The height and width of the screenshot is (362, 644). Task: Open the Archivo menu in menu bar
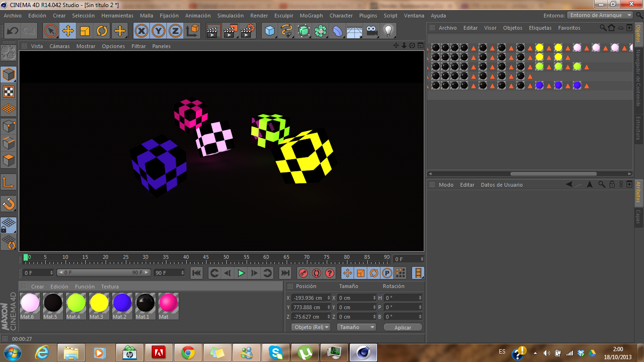point(12,16)
